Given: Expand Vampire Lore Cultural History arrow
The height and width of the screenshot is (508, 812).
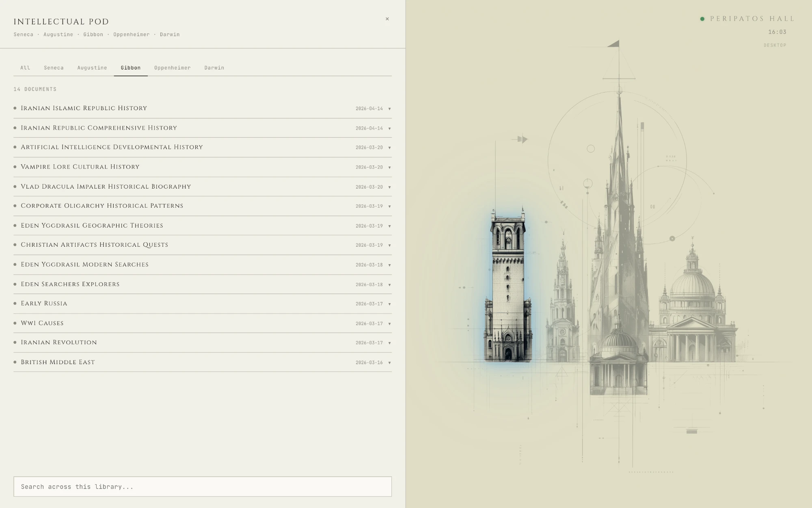Looking at the screenshot, I should coord(389,167).
